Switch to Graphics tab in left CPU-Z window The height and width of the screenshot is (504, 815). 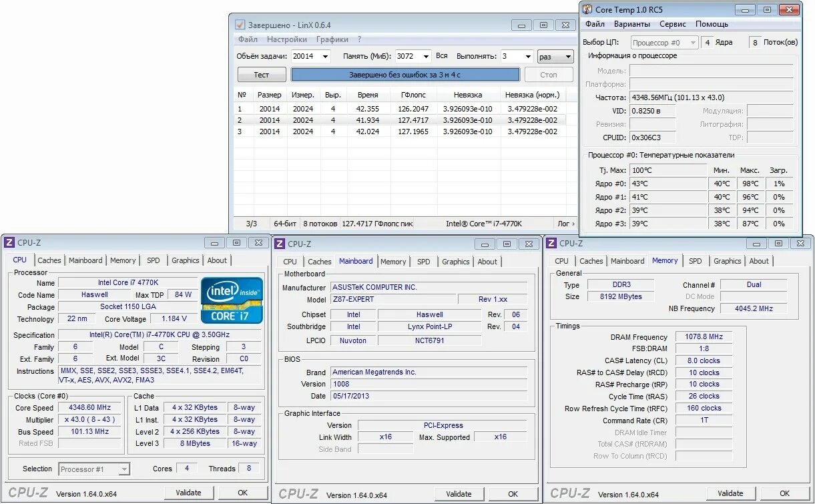186,260
